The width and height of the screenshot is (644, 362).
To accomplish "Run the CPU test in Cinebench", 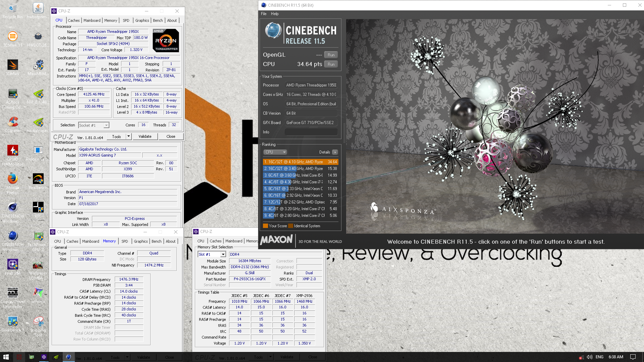I will [x=331, y=64].
